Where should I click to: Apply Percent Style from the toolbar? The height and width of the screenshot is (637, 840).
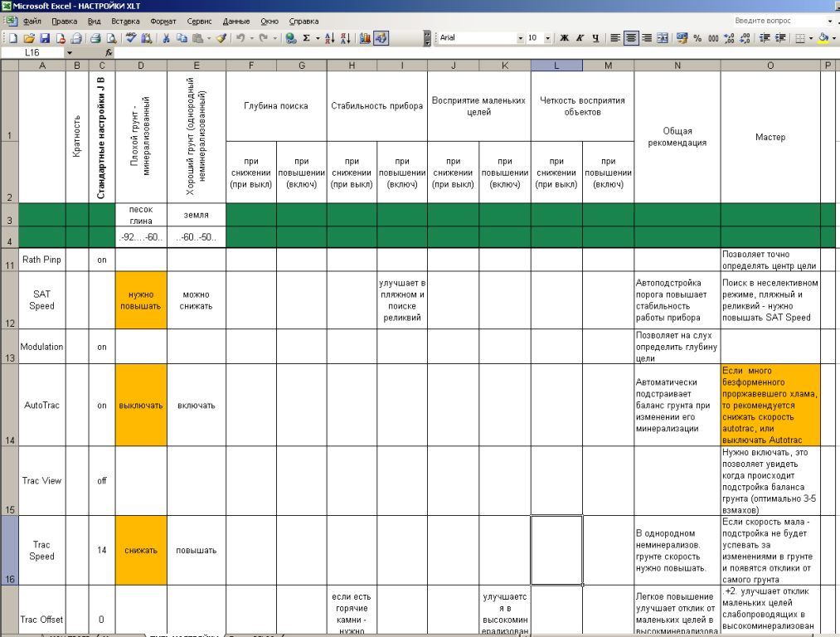(697, 38)
